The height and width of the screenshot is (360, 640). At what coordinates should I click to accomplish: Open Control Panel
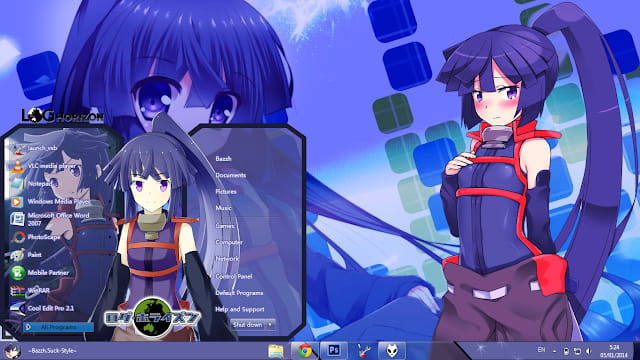[x=233, y=276]
